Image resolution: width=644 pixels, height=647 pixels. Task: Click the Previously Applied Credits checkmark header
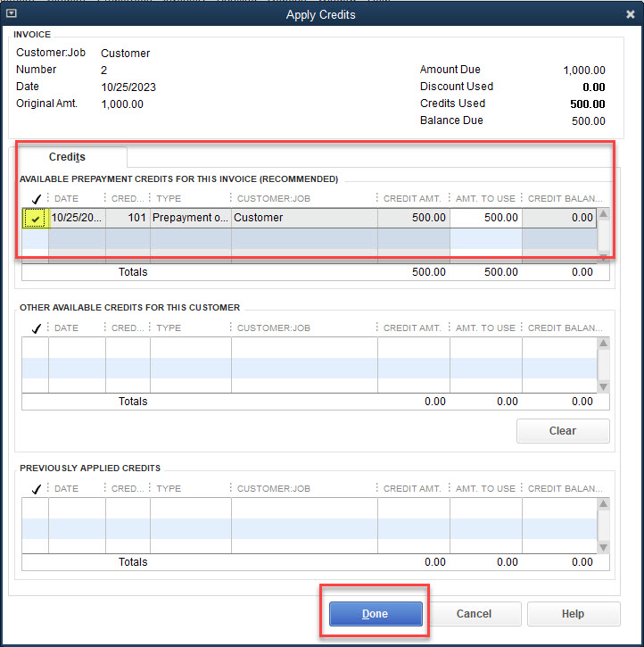[36, 488]
